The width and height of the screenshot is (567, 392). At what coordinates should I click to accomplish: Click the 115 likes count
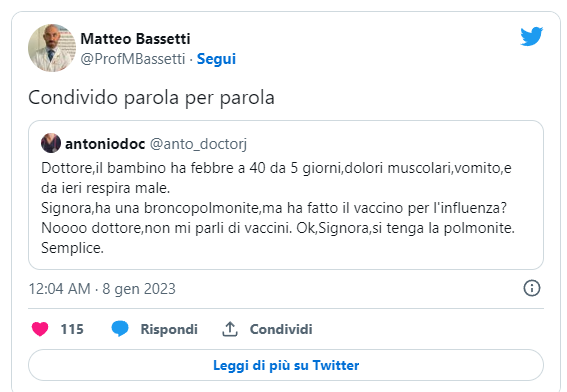point(72,329)
